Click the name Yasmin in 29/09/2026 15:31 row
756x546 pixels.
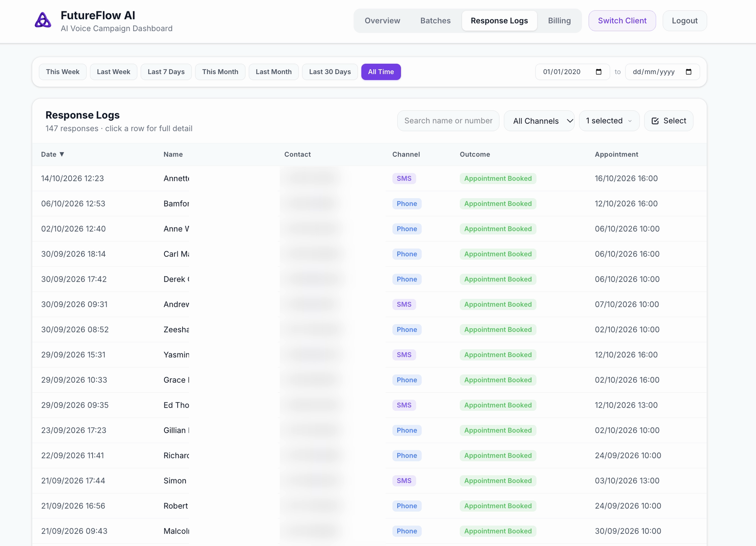click(177, 355)
